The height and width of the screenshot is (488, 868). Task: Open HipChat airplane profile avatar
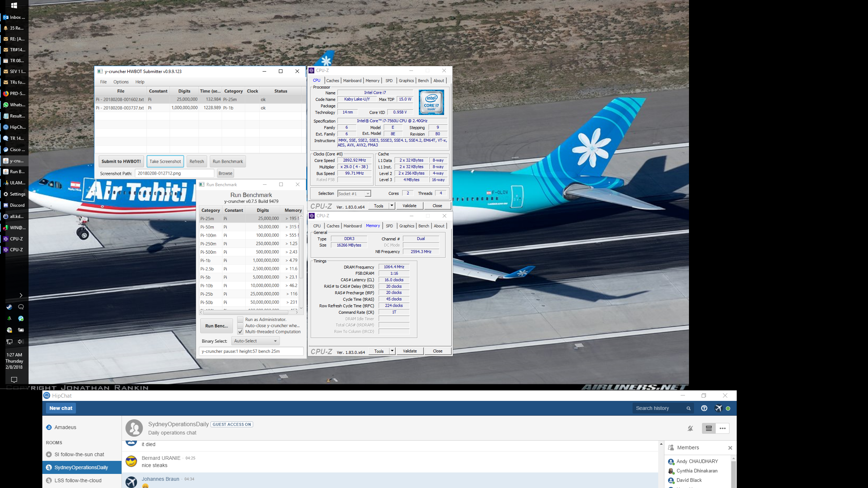(719, 408)
